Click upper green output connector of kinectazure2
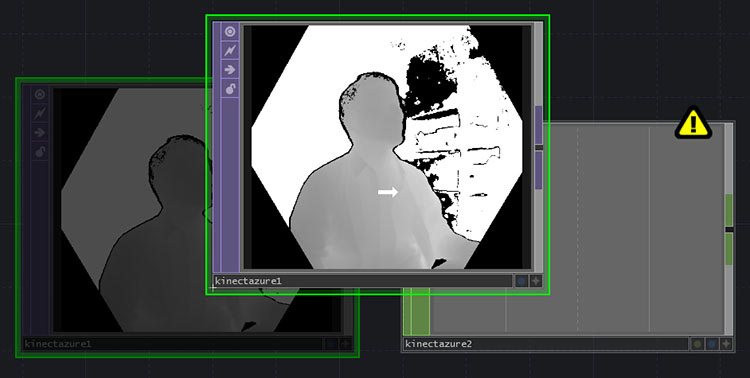The width and height of the screenshot is (750, 378). point(729,210)
